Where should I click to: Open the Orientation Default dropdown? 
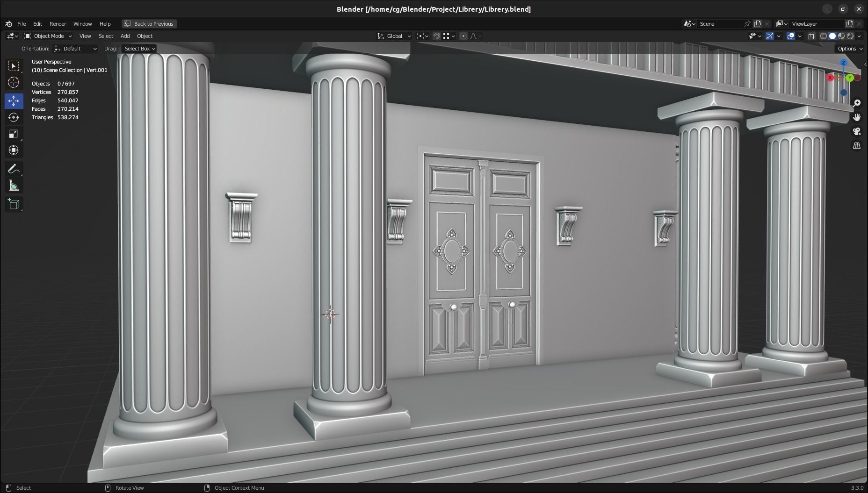[75, 49]
